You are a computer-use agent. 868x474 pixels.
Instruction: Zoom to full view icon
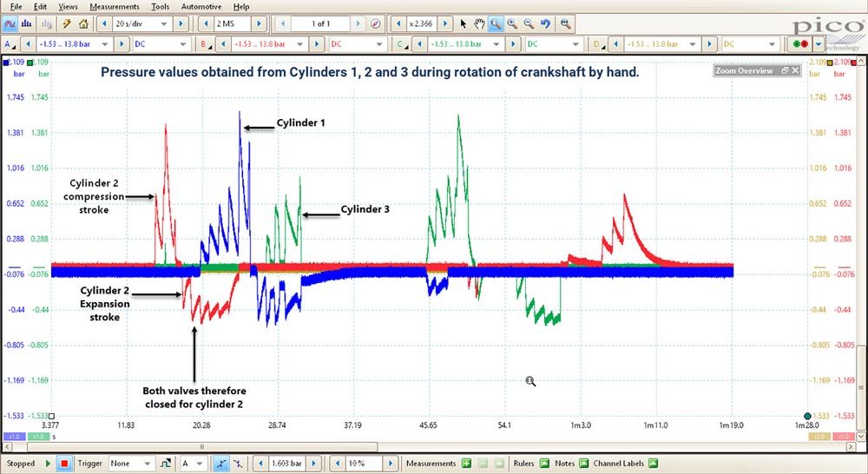[565, 23]
